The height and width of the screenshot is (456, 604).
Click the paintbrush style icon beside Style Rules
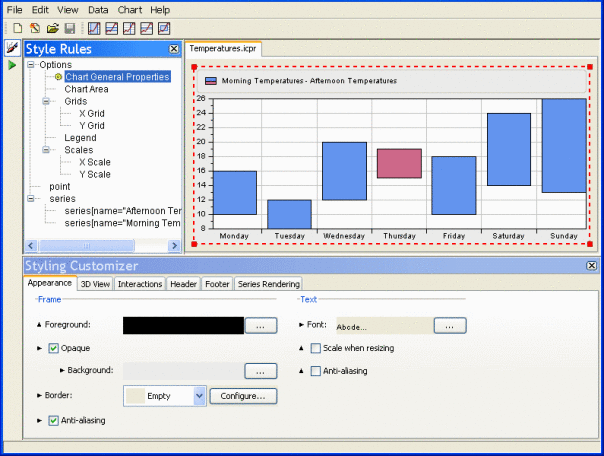(x=12, y=48)
